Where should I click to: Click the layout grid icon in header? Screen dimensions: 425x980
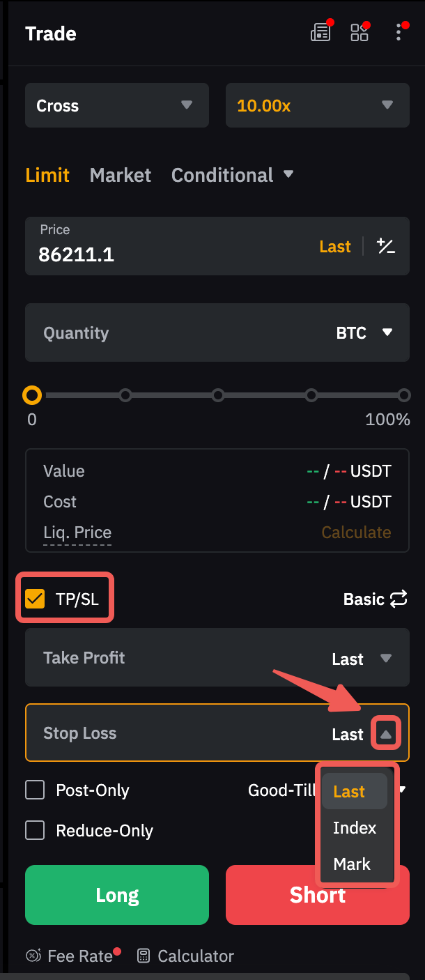click(359, 33)
